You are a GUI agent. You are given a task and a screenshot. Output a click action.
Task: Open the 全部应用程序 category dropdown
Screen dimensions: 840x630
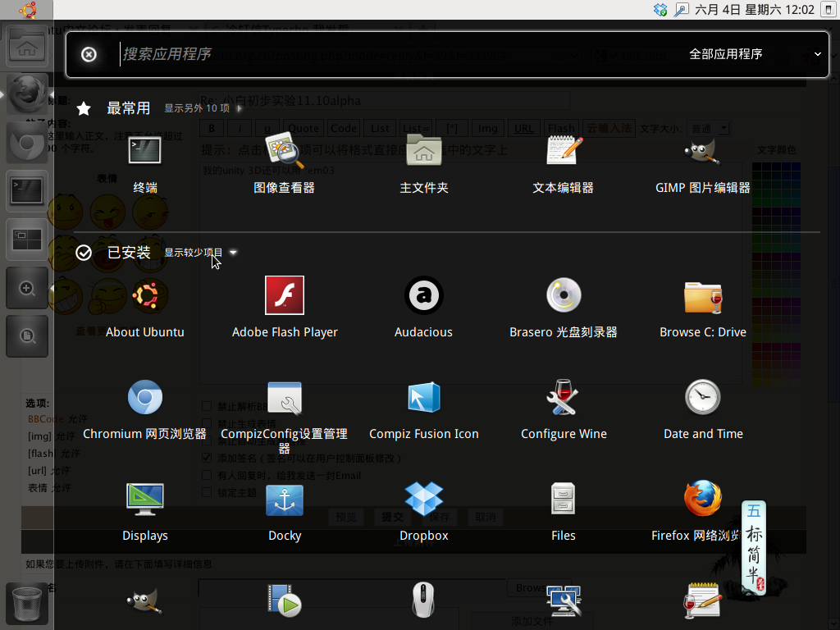(753, 54)
